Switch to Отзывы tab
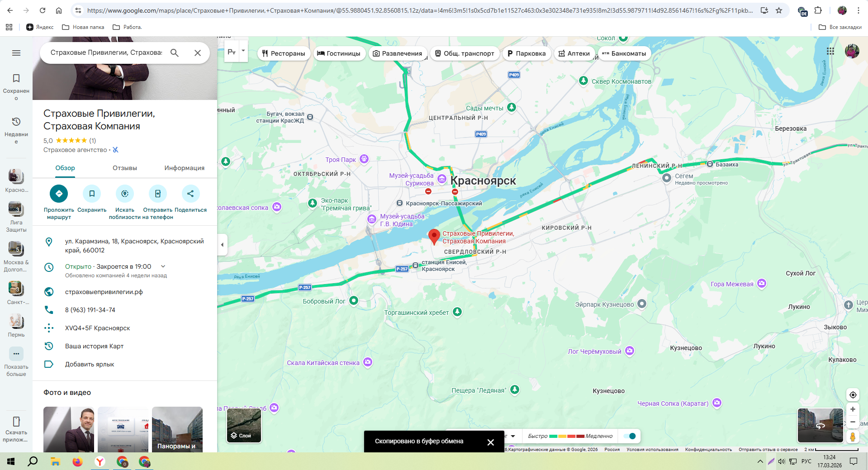Screen dimensions: 868x470 (125, 168)
